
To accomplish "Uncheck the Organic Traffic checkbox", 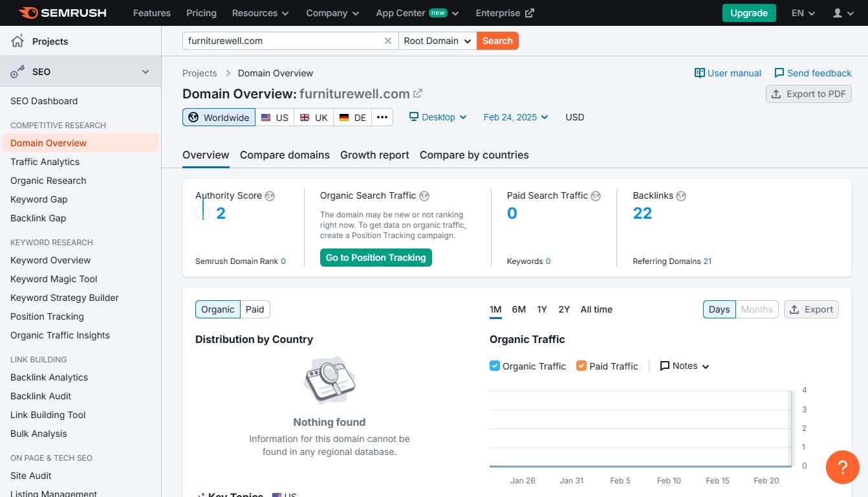I will (x=495, y=366).
